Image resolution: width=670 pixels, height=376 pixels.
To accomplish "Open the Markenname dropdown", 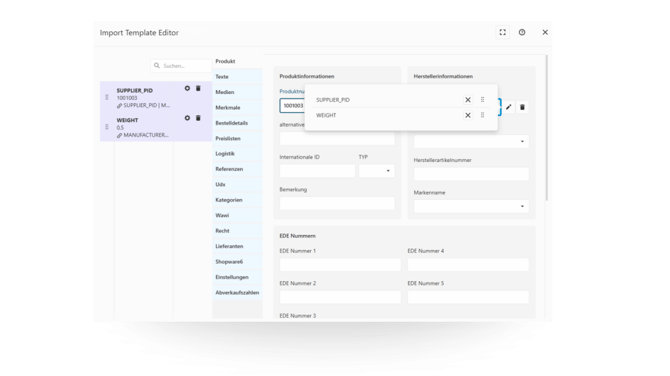I will (471, 206).
